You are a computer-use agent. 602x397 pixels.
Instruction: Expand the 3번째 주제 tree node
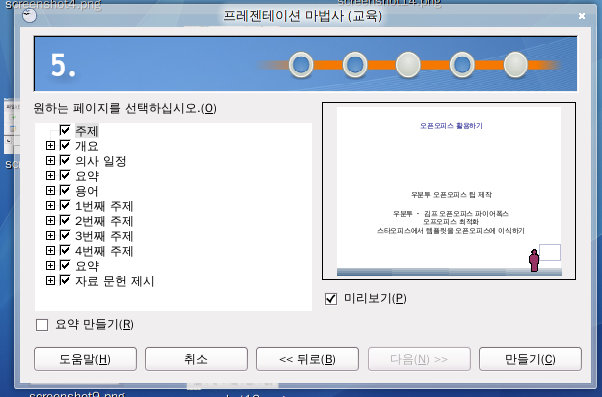50,235
